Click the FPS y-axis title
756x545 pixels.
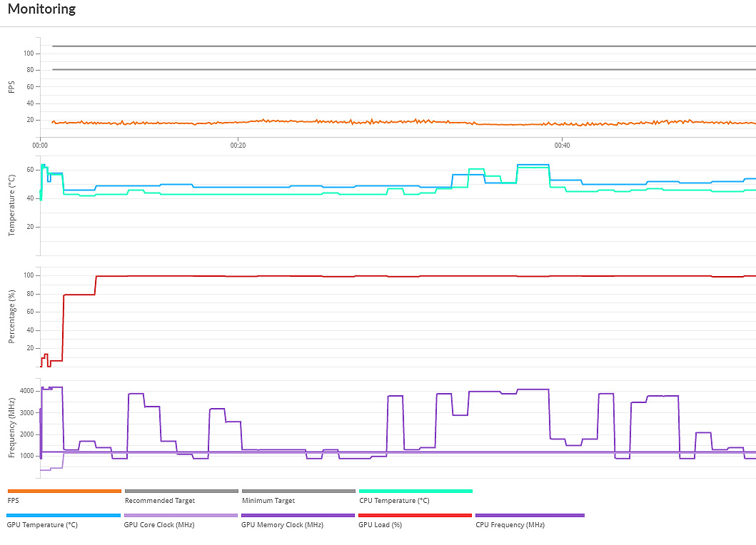pos(11,86)
